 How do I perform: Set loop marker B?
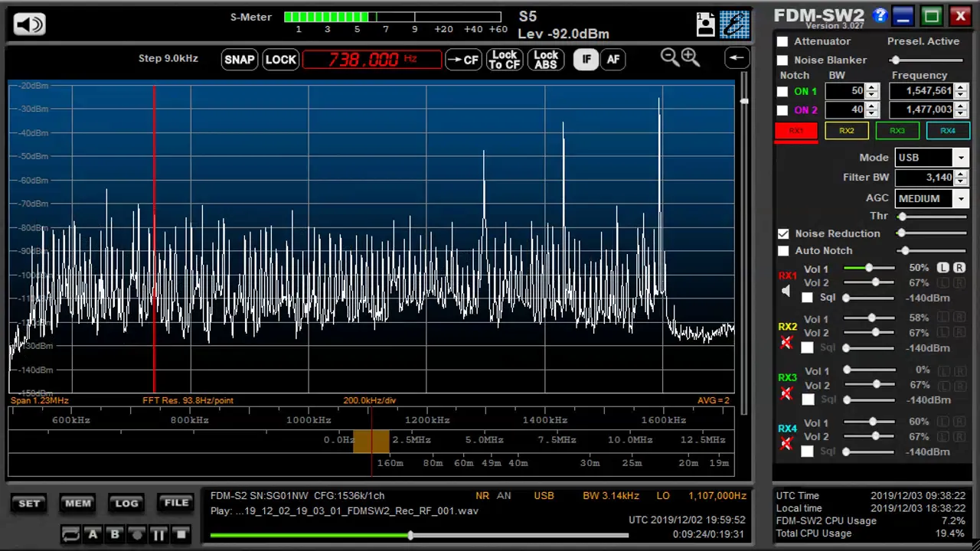click(x=115, y=535)
